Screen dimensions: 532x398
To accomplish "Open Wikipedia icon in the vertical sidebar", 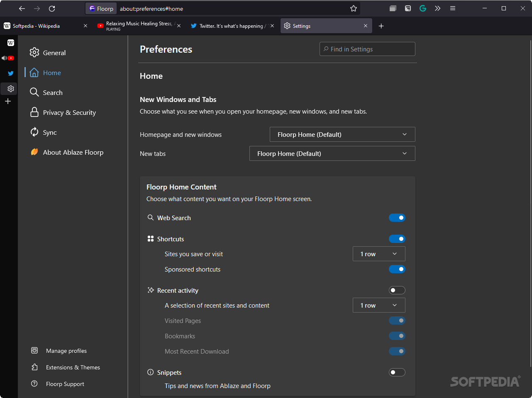I will 11,43.
